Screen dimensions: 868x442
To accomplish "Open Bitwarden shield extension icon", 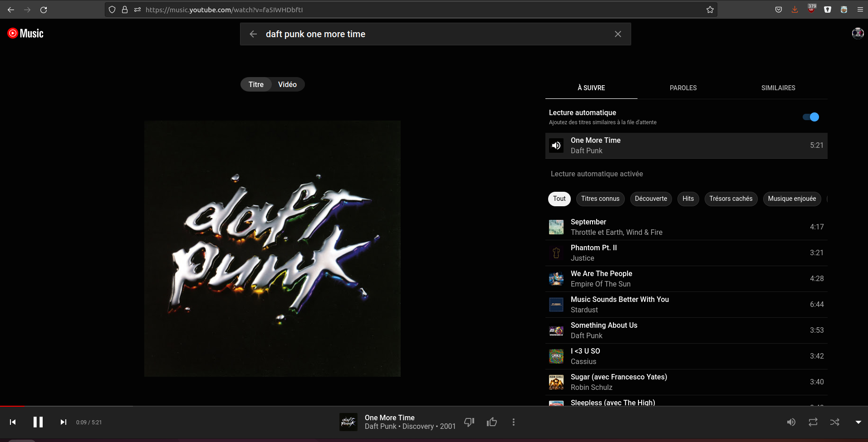I will pos(828,10).
